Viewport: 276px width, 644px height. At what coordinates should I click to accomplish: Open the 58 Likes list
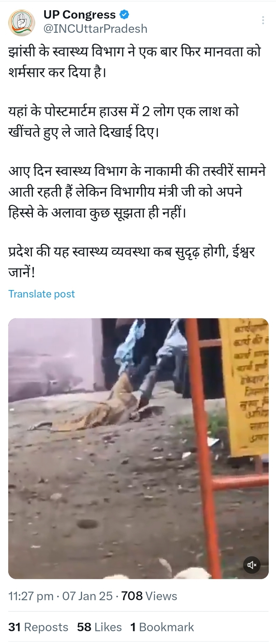[x=99, y=627]
